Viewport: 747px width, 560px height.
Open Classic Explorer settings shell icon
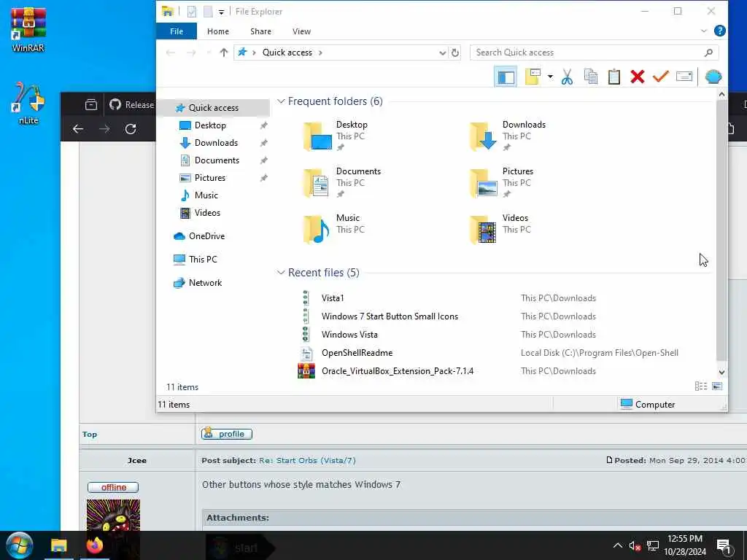(713, 77)
